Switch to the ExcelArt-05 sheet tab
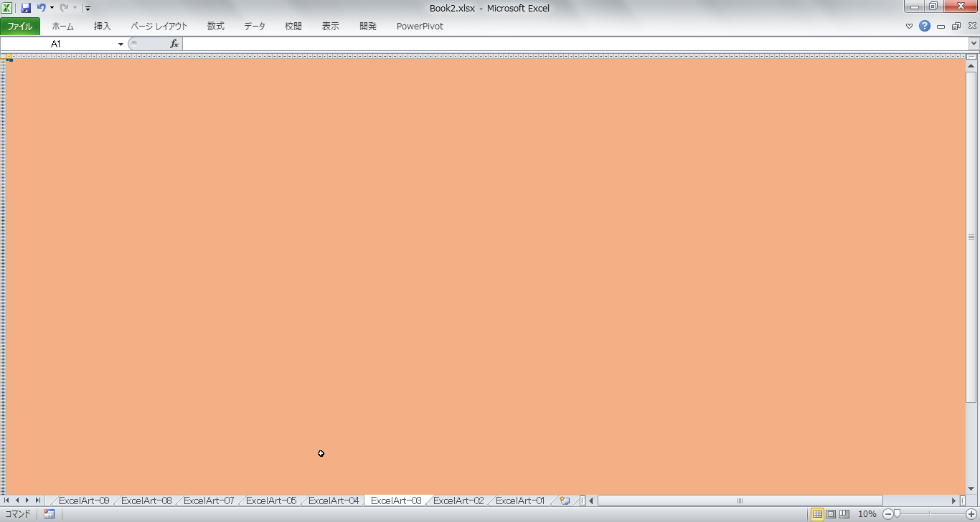Screen dimensions: 980x522 click(271, 500)
